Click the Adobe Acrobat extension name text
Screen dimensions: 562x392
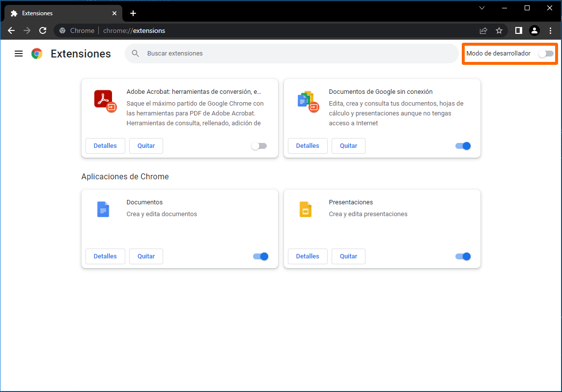point(194,92)
